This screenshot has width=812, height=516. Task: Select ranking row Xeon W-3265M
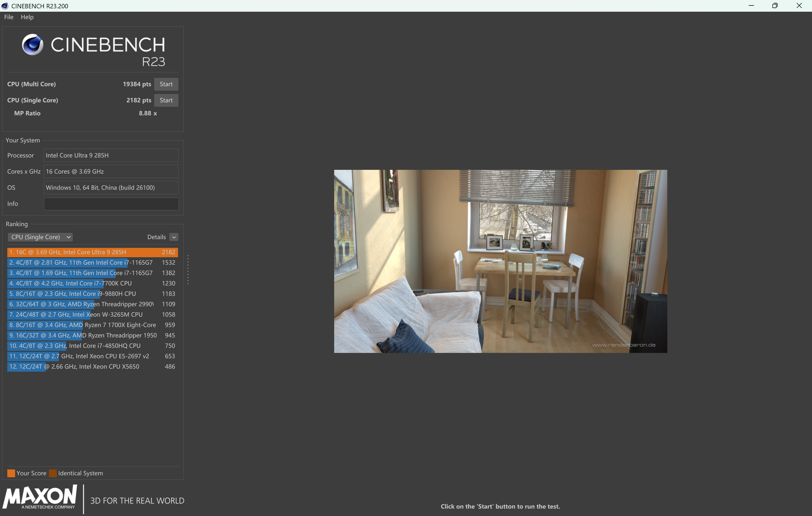point(92,315)
